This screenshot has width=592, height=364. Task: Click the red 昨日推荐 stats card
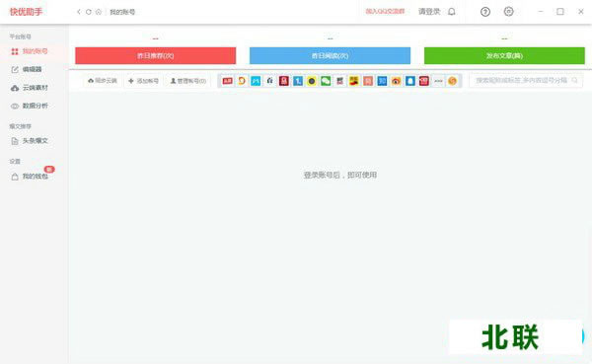(x=156, y=56)
